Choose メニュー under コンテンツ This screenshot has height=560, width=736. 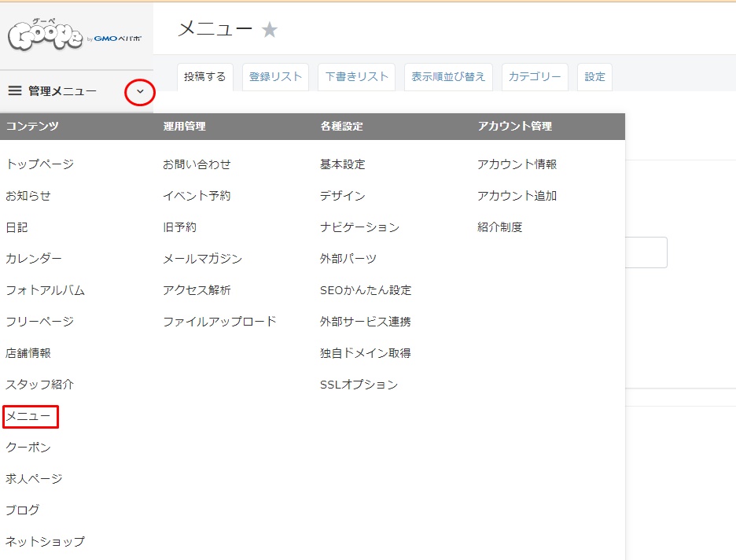click(x=28, y=416)
